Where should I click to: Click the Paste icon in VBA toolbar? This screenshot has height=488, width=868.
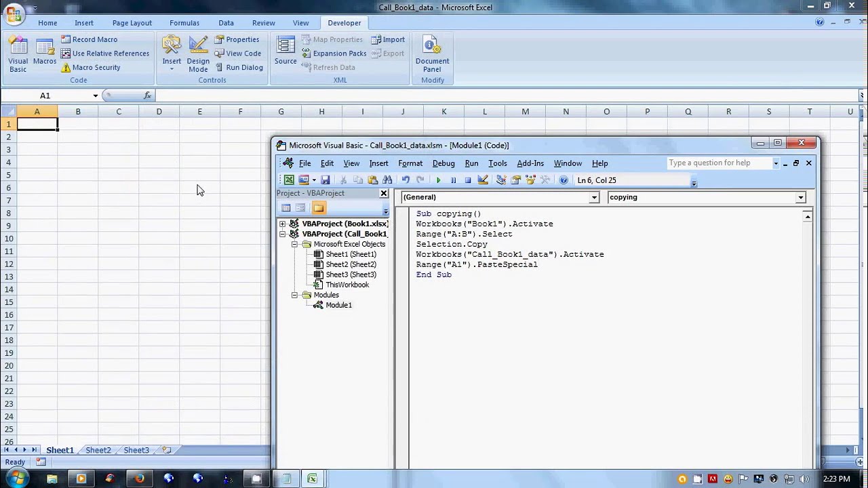pos(372,180)
